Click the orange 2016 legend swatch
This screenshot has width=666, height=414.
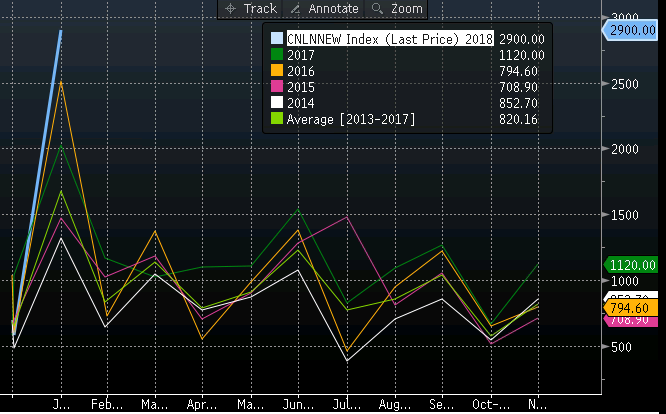277,71
